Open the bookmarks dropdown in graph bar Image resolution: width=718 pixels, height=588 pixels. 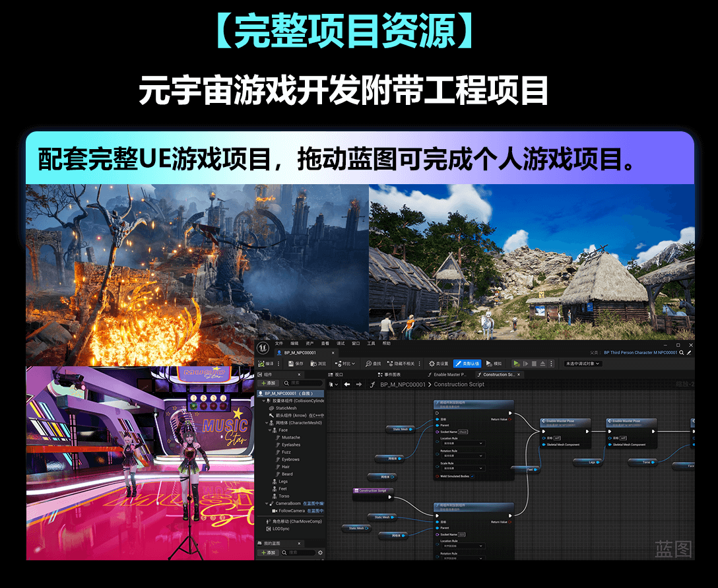(334, 384)
